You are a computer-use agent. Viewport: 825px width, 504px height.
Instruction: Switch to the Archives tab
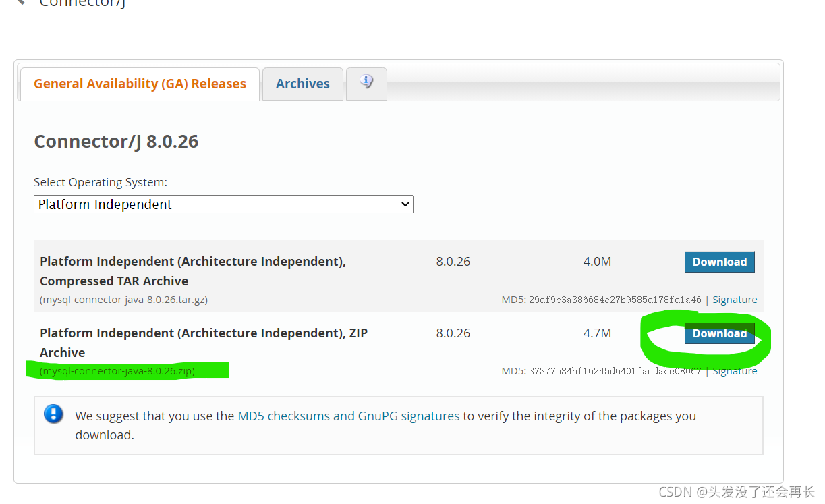coord(303,84)
